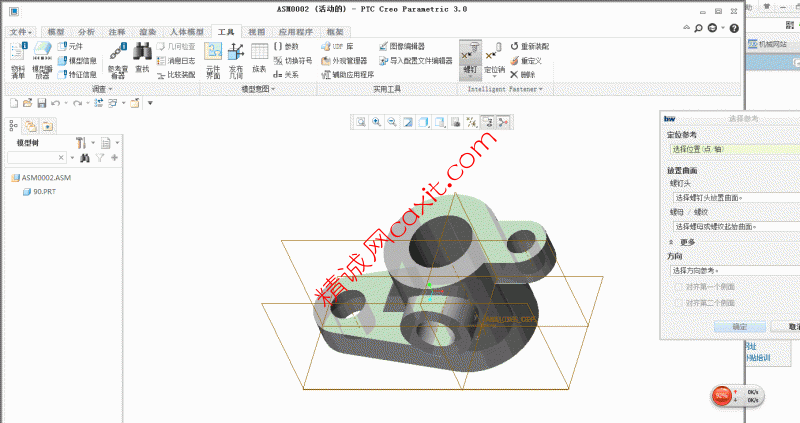Open the 导入配置文件编辑器 tool
Image resolution: width=800 pixels, height=423 pixels.
click(416, 61)
